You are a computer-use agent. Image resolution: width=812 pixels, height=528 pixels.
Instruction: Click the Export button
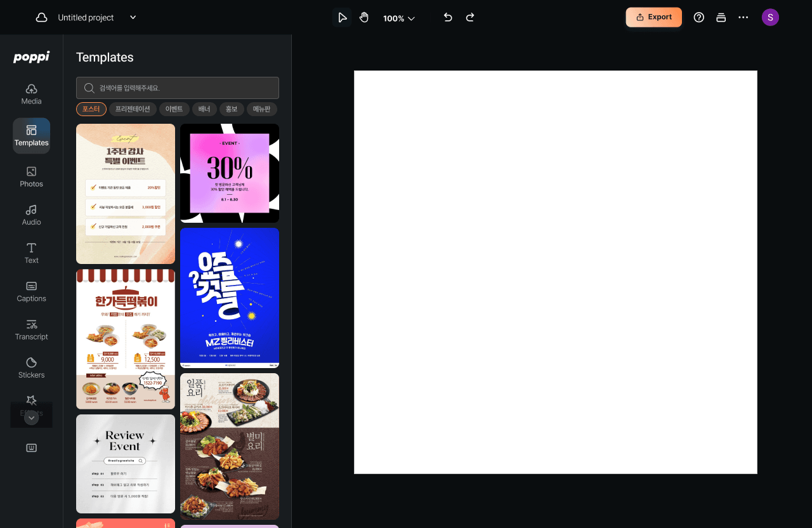click(x=654, y=17)
